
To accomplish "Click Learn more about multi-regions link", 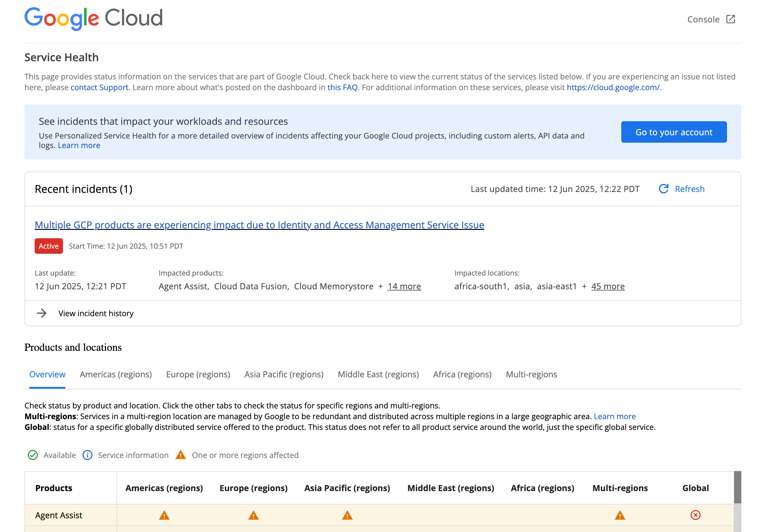I will tap(614, 416).
